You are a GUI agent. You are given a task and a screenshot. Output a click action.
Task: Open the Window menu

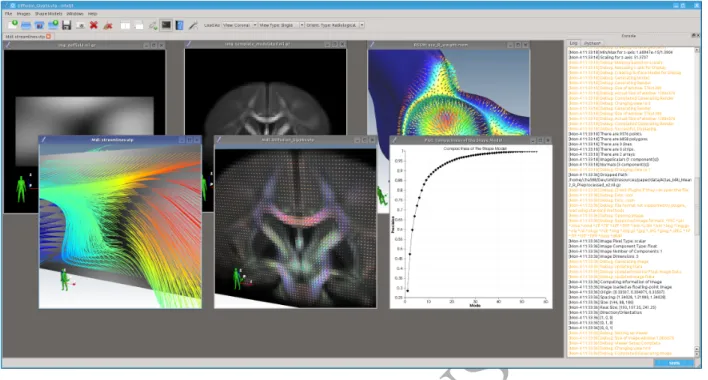[x=75, y=14]
